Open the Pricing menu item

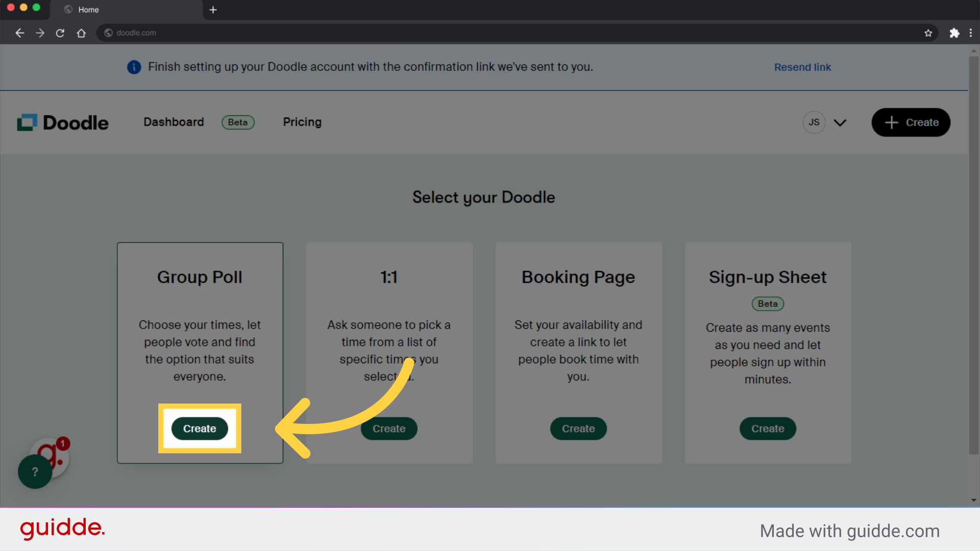pos(302,122)
